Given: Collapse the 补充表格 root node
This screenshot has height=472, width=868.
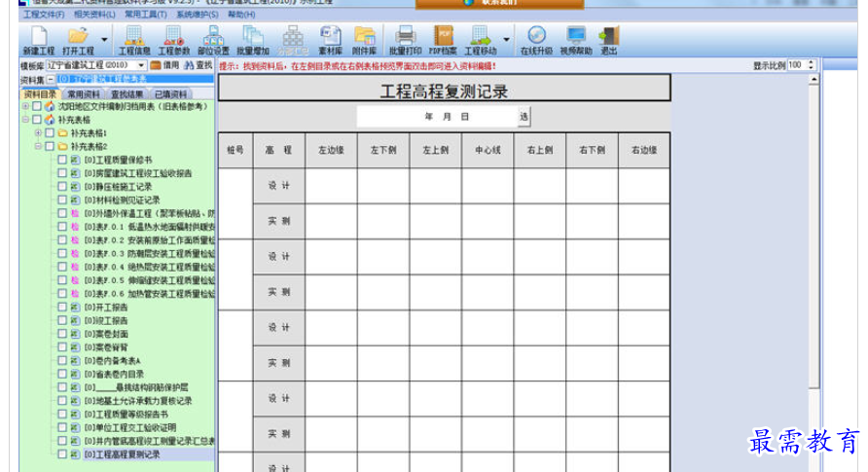Looking at the screenshot, I should point(25,120).
